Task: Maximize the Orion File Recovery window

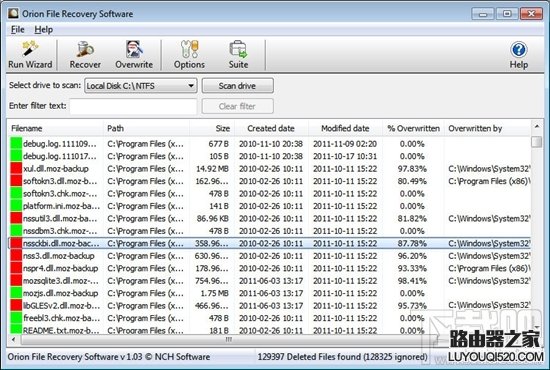Action: pos(507,14)
